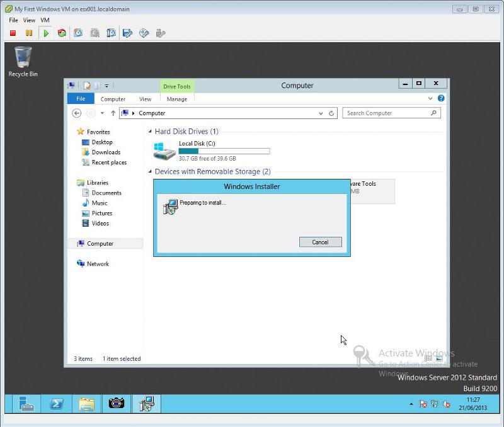This screenshot has width=504, height=427.
Task: Click the search magnifier icon
Action: tap(433, 113)
